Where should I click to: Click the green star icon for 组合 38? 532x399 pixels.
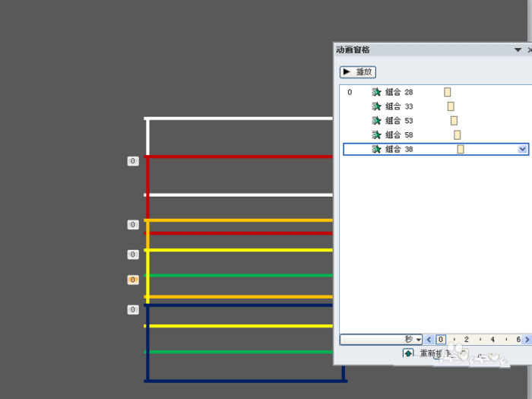[376, 150]
